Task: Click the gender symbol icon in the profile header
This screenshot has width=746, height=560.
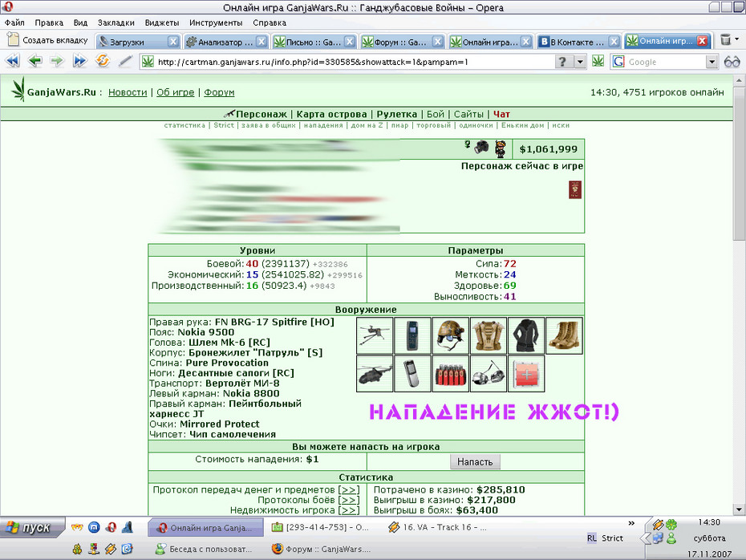Action: [x=468, y=144]
